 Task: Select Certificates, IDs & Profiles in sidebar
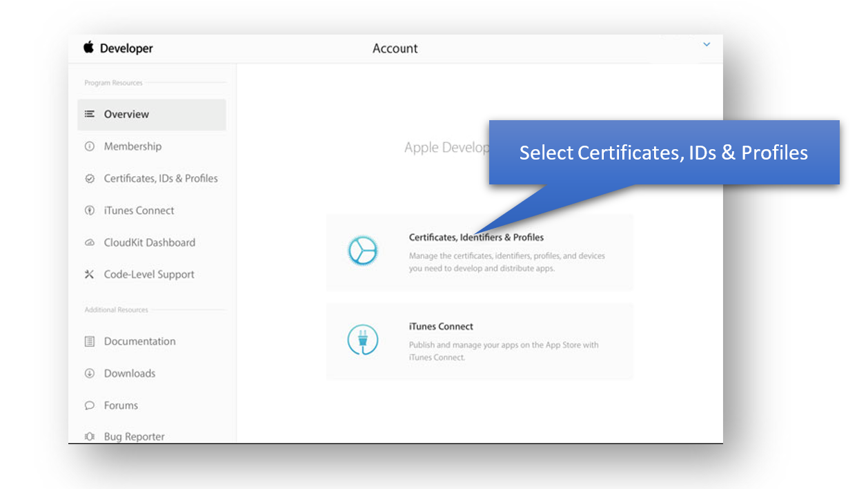point(161,178)
